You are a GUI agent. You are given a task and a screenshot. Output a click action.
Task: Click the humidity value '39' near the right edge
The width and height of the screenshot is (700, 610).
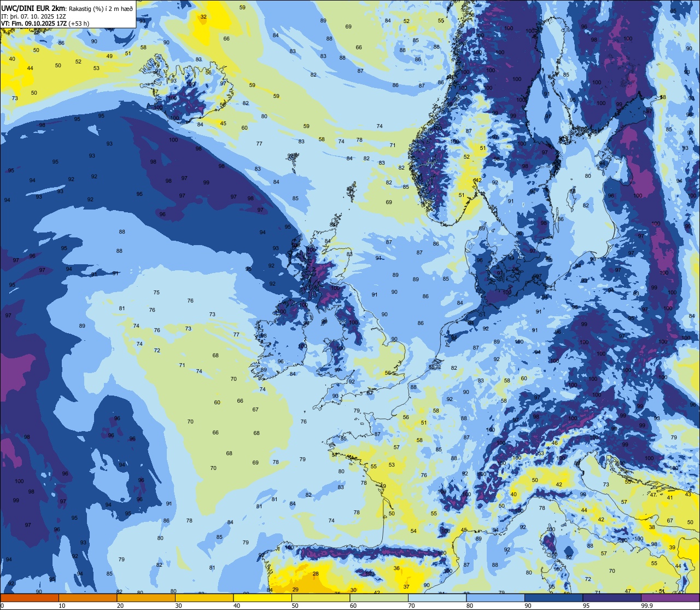pos(672,548)
